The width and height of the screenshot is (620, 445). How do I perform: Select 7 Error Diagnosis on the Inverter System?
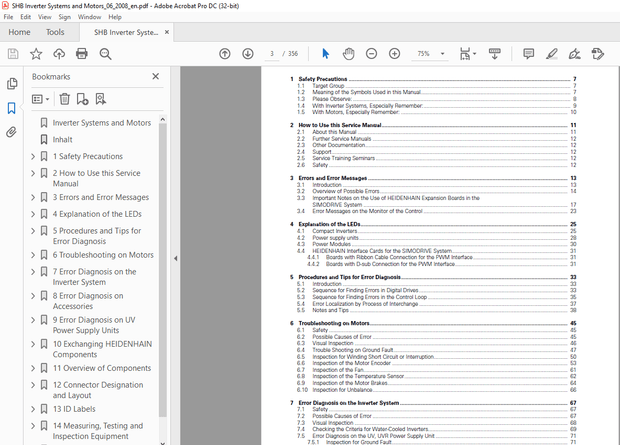point(95,277)
